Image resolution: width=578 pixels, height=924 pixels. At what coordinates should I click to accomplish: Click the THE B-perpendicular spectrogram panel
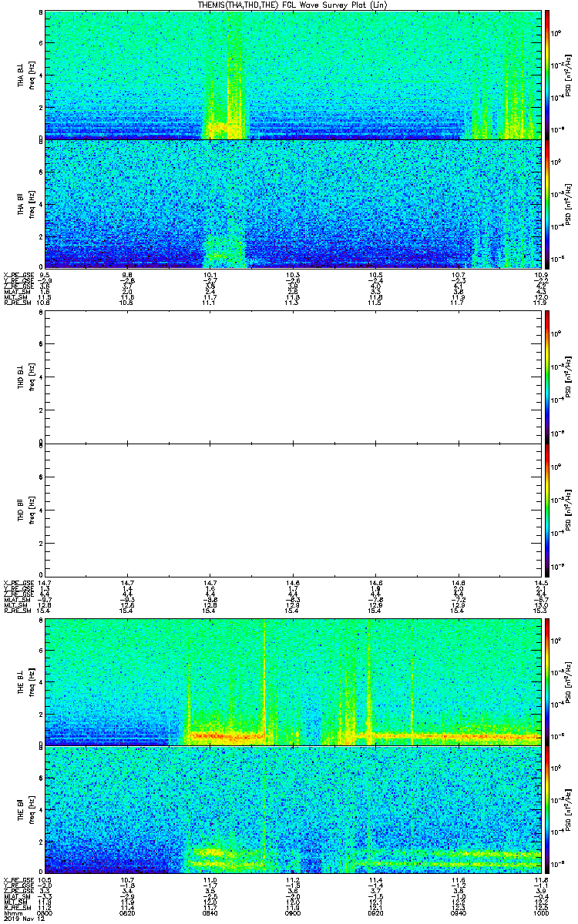(292, 681)
